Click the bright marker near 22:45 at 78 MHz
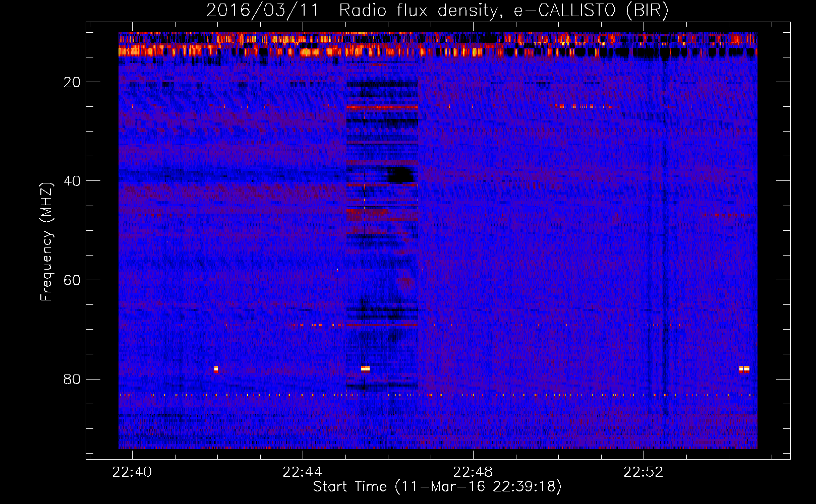 (365, 368)
